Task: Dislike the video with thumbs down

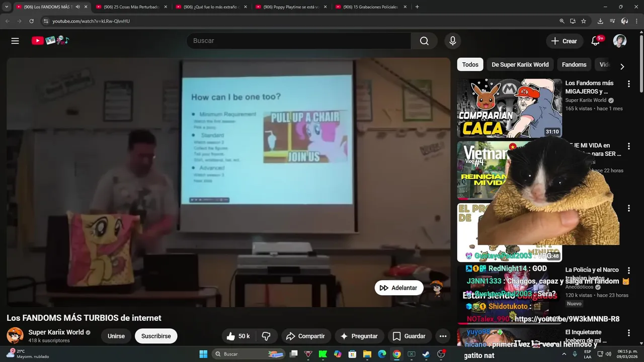Action: 267,336
